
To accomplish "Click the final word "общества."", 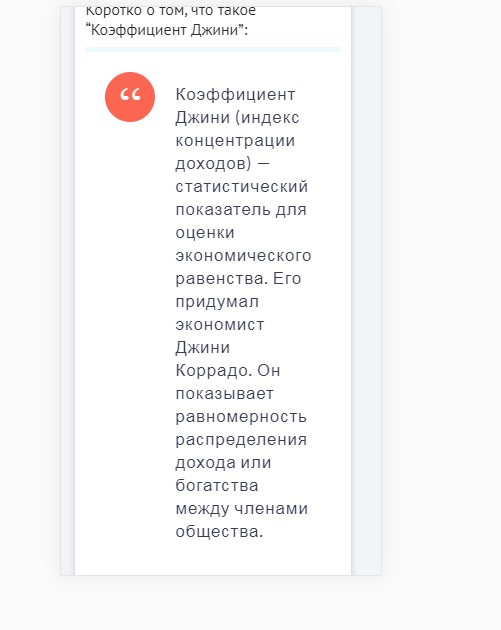I will pyautogui.click(x=219, y=532).
